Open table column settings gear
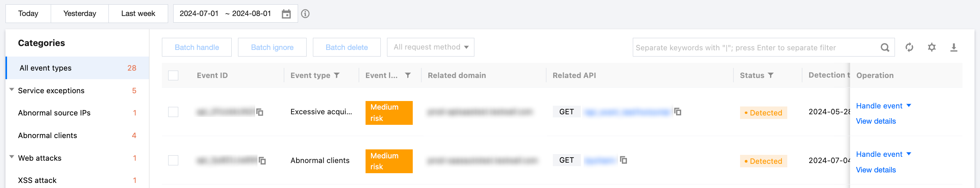This screenshot has height=188, width=980. (932, 48)
